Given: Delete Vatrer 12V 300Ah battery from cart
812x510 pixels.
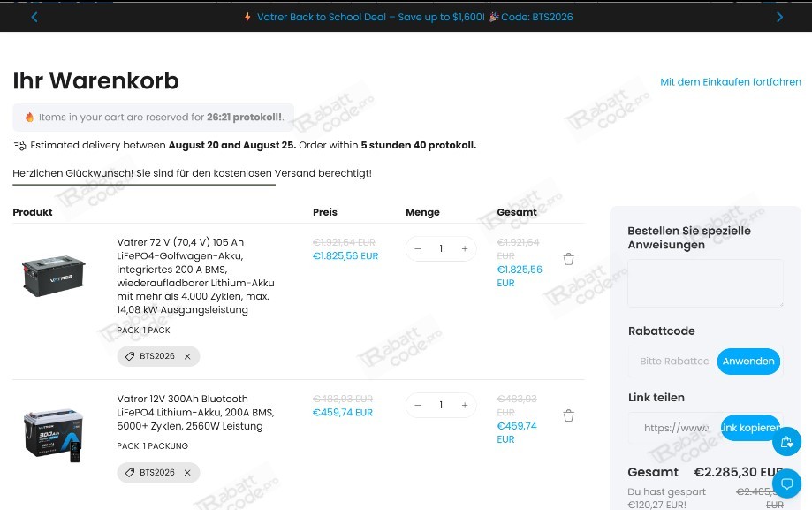Looking at the screenshot, I should point(569,415).
